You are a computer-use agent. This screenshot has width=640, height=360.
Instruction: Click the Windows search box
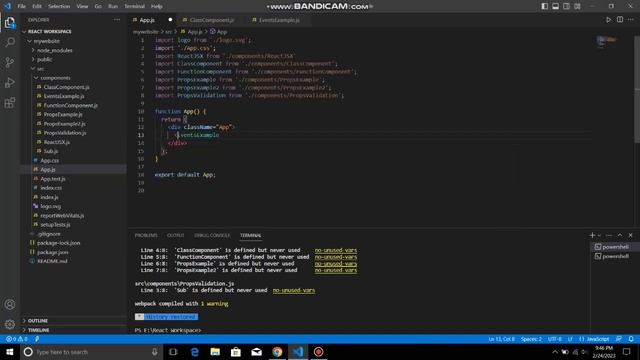coord(91,352)
